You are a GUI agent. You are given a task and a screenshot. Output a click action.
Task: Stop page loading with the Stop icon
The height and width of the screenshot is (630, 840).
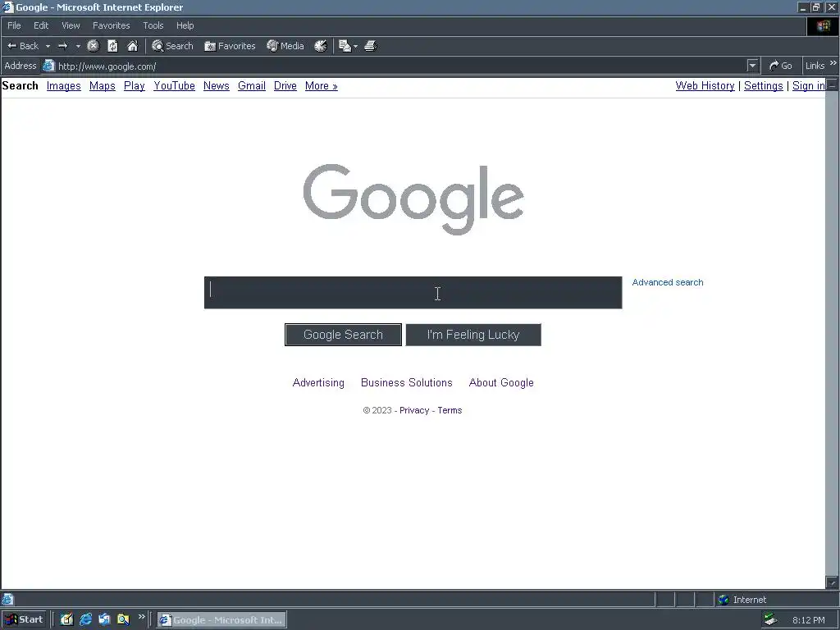tap(94, 46)
